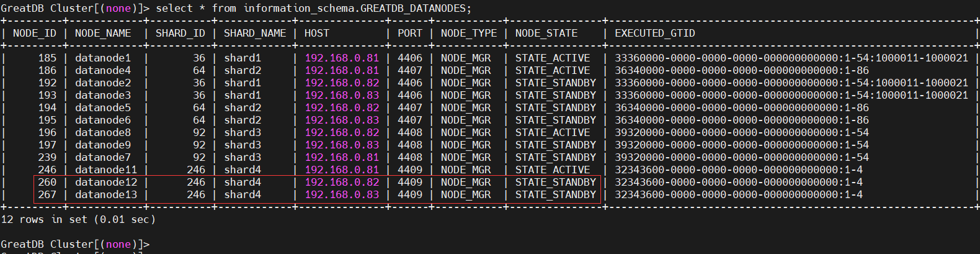Click shard3 in the datanode7 row
Screen dimensions: 980x254
243,158
